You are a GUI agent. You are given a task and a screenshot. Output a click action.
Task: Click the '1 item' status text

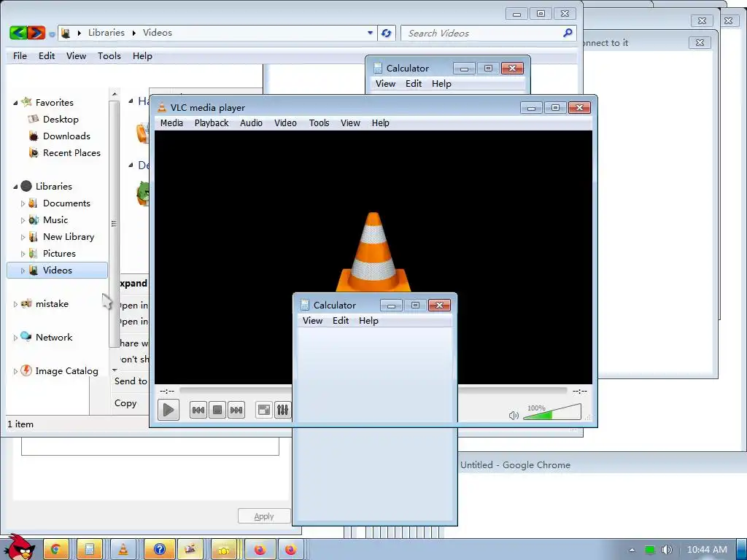[20, 424]
